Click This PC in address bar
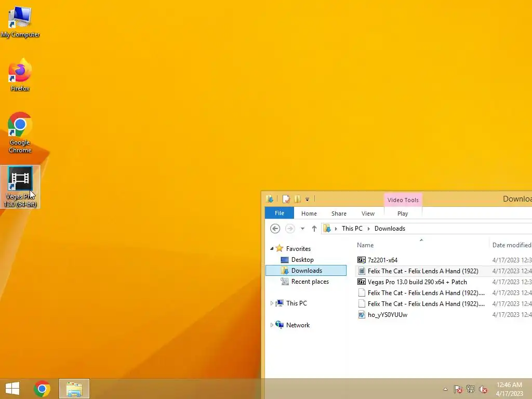Viewport: 532px width, 399px height. pyautogui.click(x=352, y=229)
